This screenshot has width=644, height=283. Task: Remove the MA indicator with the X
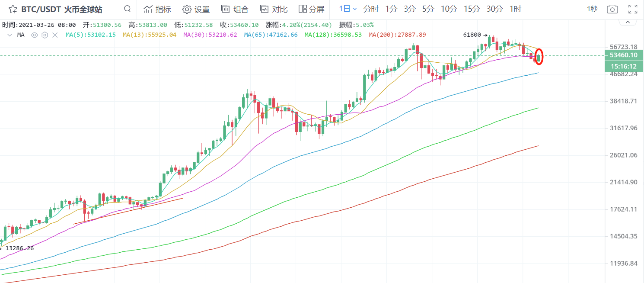pyautogui.click(x=55, y=35)
